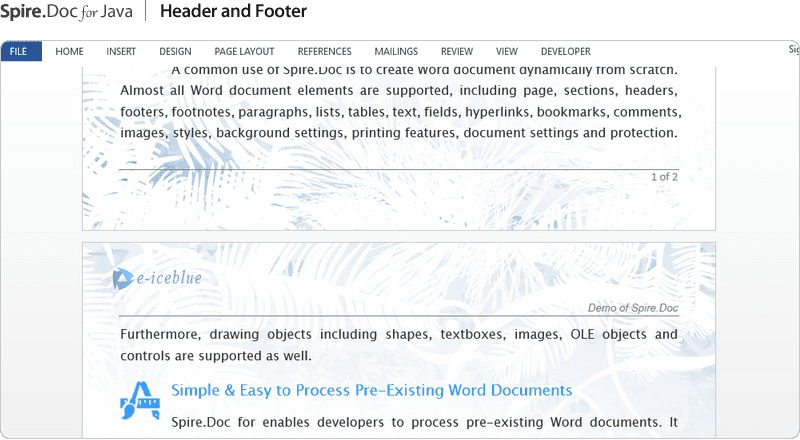Select the REVIEW ribbon tab
The width and height of the screenshot is (800, 440).
pyautogui.click(x=457, y=52)
